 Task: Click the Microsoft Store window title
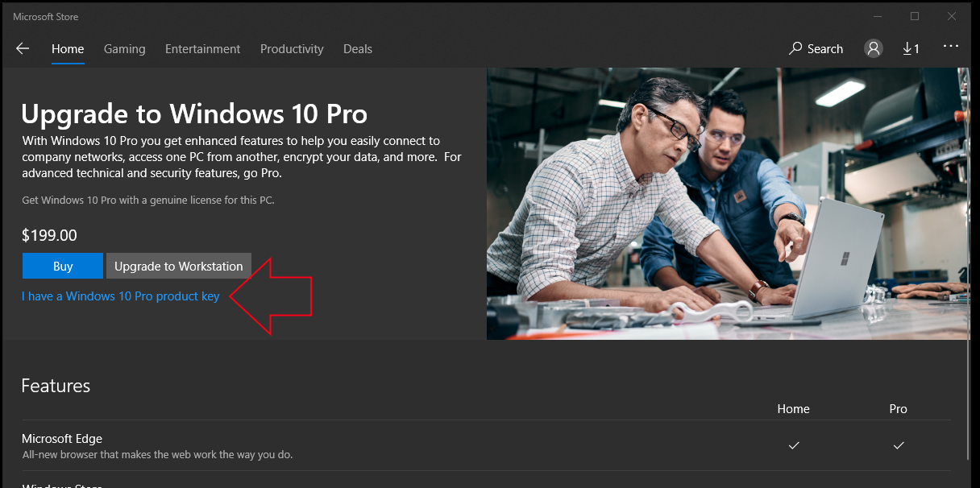point(46,17)
